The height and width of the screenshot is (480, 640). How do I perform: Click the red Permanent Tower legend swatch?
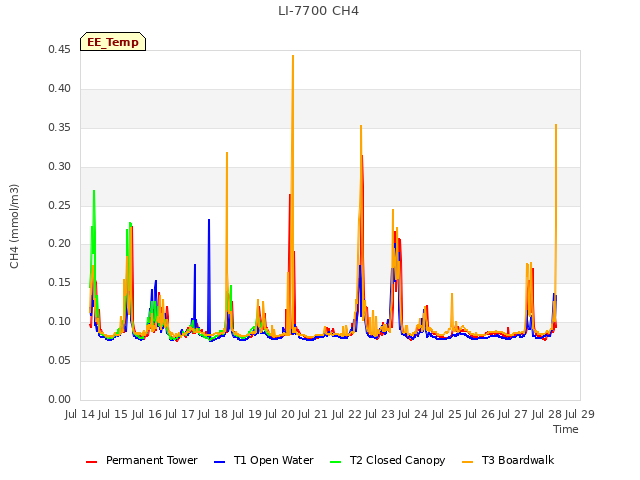tap(91, 462)
